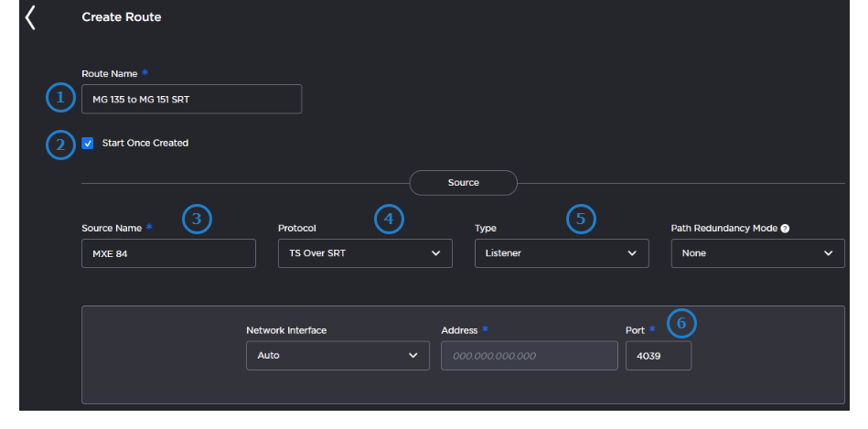Click the back arrow beside Create Route
Image resolution: width=868 pixels, height=429 pixels.
[30, 17]
